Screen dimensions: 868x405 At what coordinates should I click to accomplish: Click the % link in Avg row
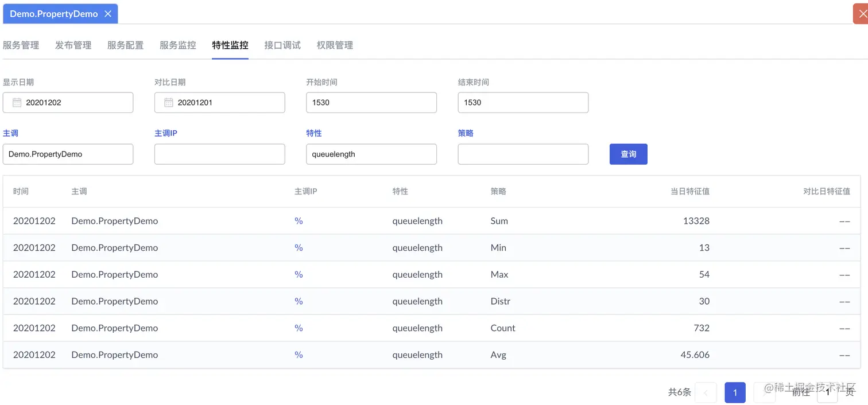click(x=299, y=355)
